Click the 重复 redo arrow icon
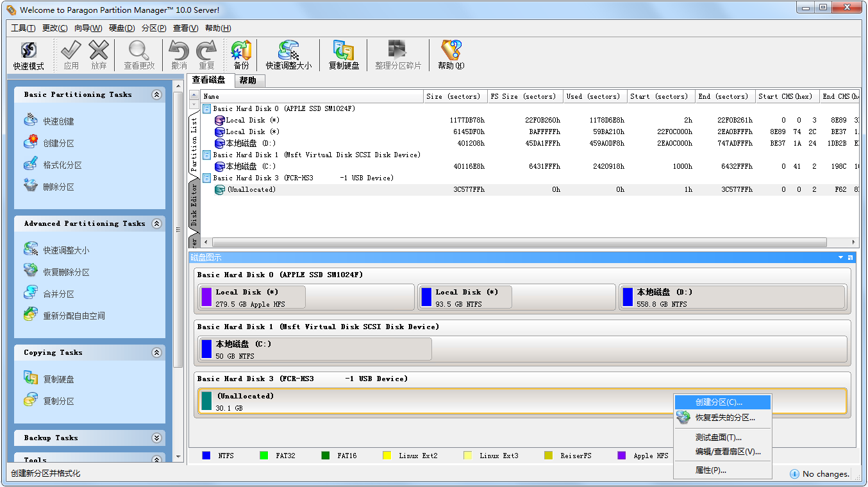 [206, 55]
